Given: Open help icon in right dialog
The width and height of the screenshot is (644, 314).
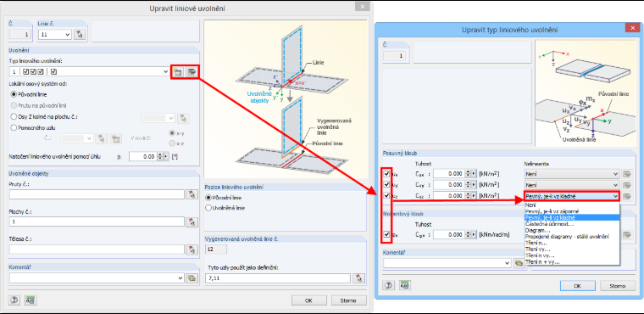Looking at the screenshot, I should pyautogui.click(x=388, y=285).
